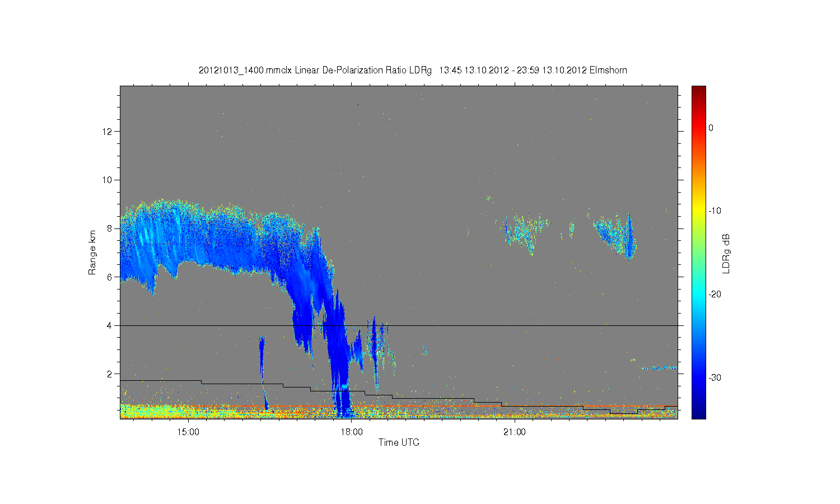Click the dark blue bottom of the colorbar

click(x=698, y=414)
